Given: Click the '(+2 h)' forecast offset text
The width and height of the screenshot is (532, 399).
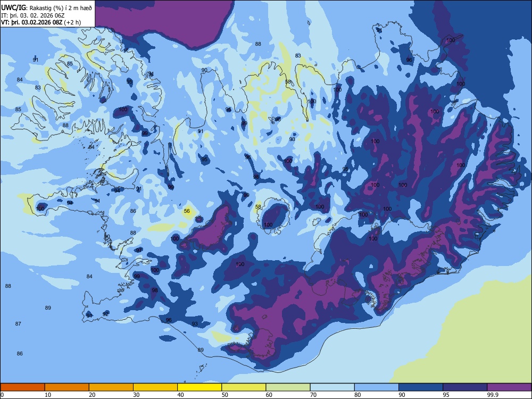Looking at the screenshot, I should coord(72,22).
